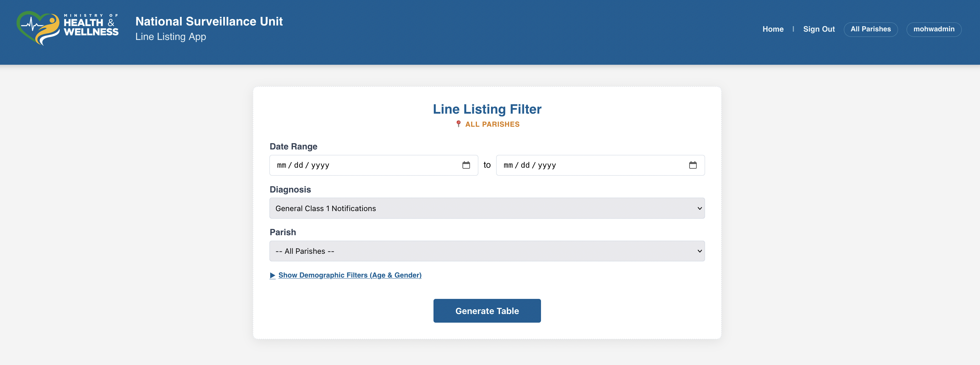This screenshot has width=980, height=365.
Task: Select the year segment of end date
Action: coord(547,165)
